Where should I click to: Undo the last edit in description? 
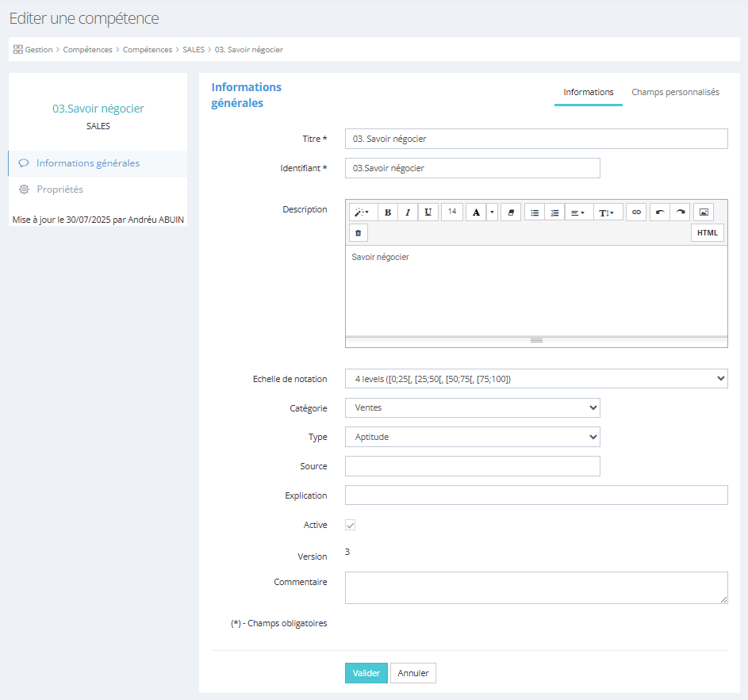click(660, 212)
